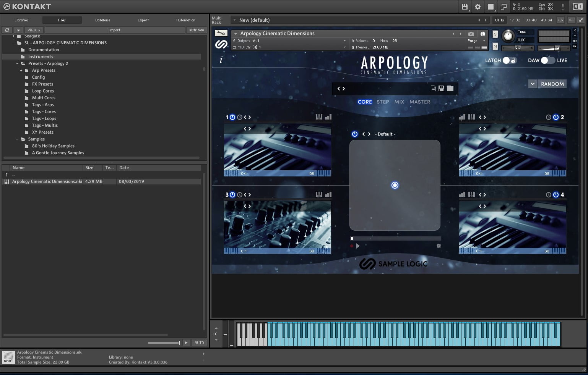Click the refresh button in Files browser
This screenshot has width=588, height=375.
coord(7,30)
